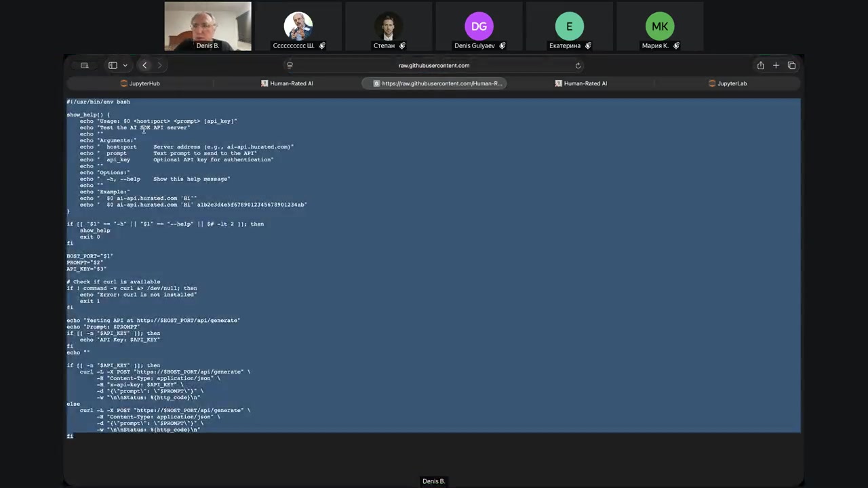Click Екатерина's green E avatar
The image size is (868, 488).
(569, 27)
